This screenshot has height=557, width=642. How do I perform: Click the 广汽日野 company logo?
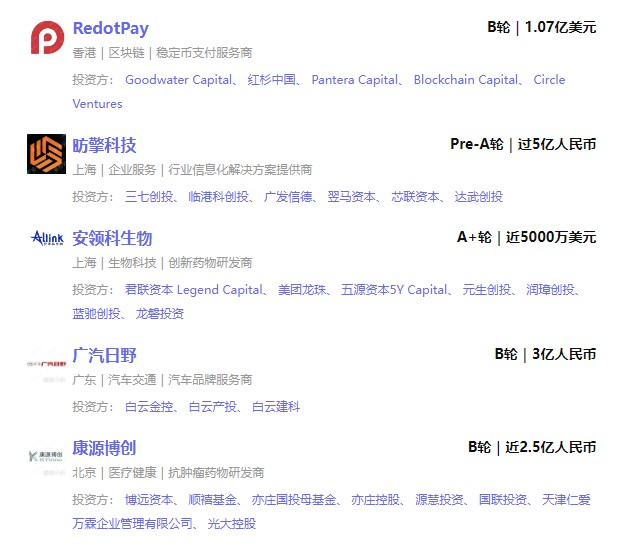pos(46,364)
